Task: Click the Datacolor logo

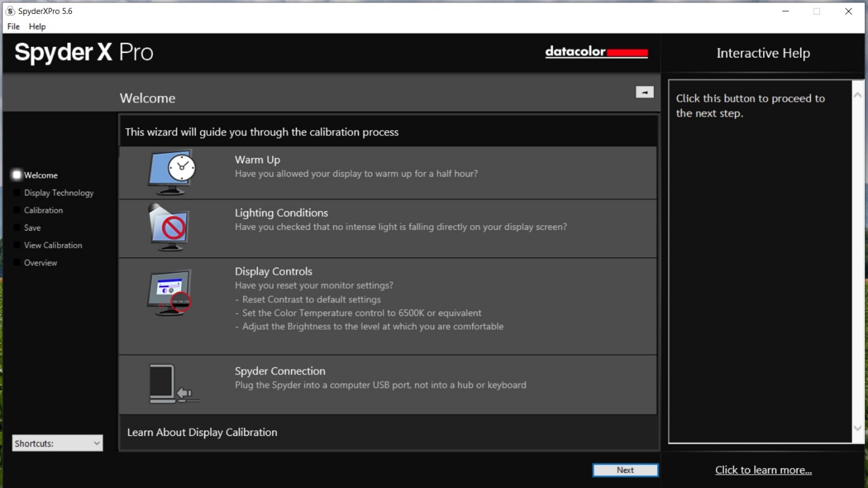Action: 596,53
